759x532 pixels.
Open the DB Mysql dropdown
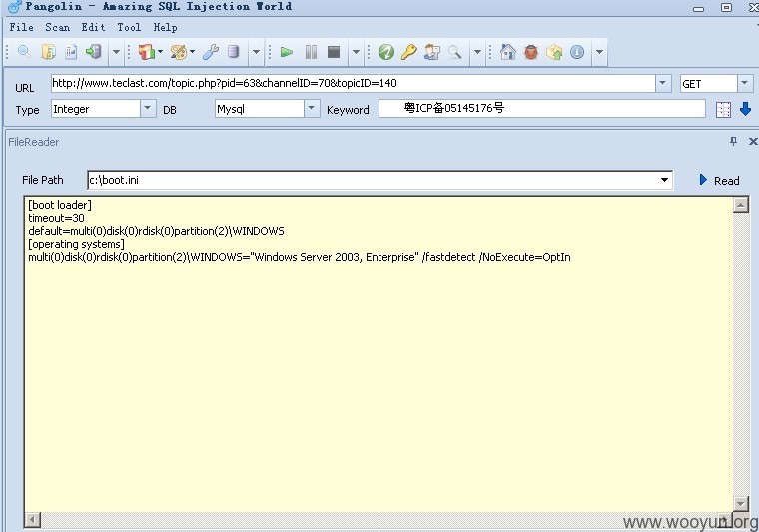tap(312, 109)
